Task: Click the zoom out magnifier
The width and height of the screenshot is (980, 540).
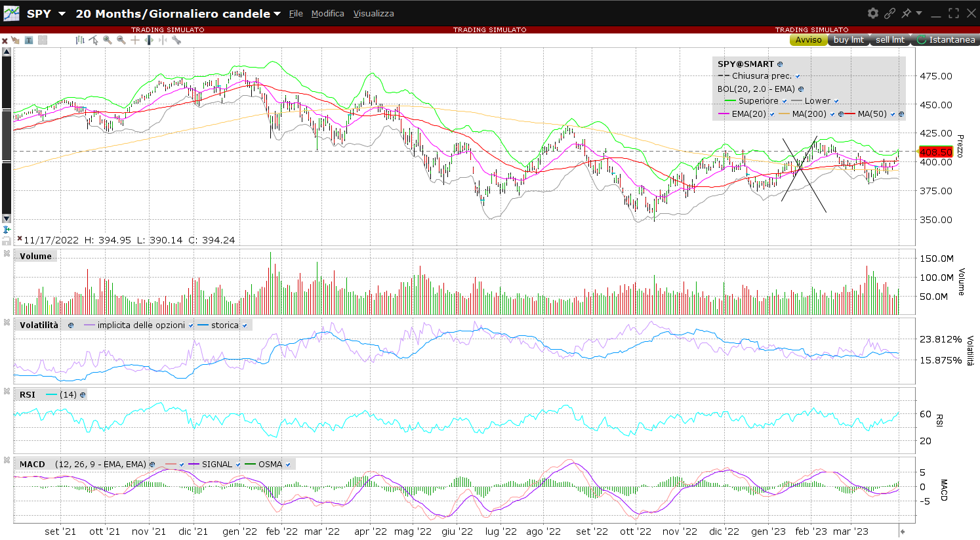Action: click(x=121, y=40)
